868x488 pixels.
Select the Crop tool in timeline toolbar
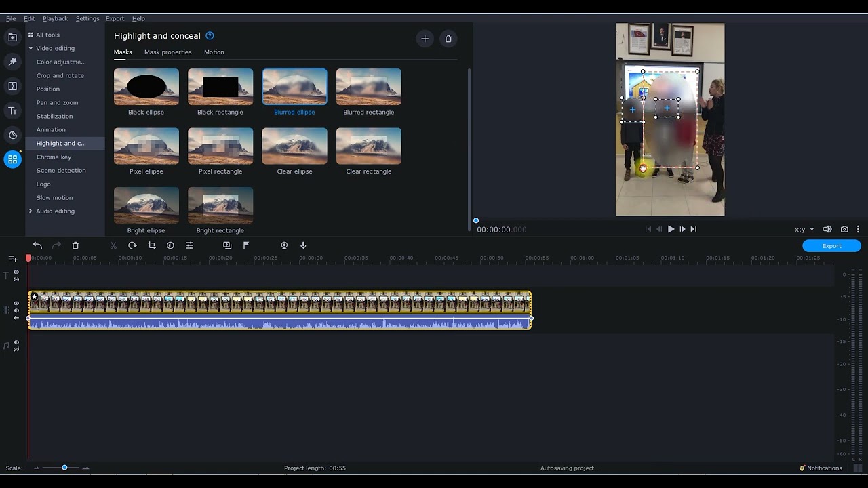pos(151,245)
